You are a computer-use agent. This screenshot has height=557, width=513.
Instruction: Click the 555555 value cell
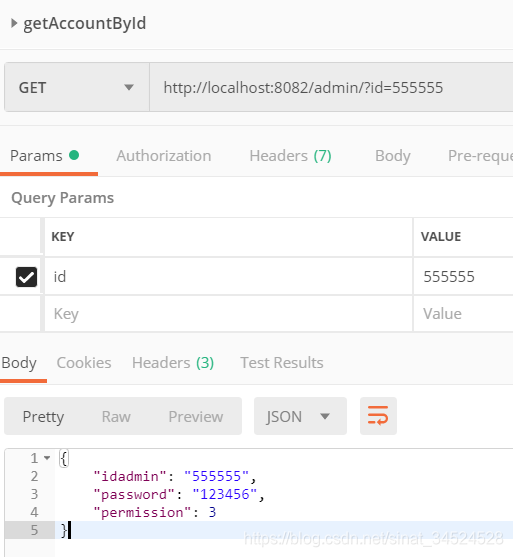click(x=463, y=277)
